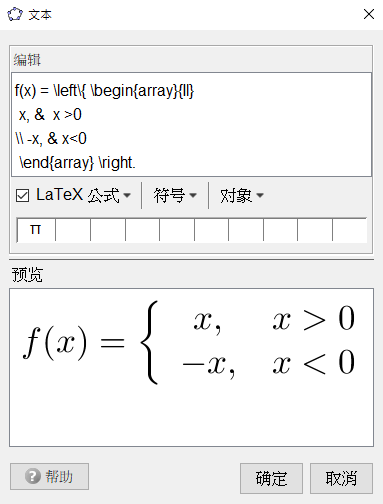Click the 编辑 section header
This screenshot has height=504, width=383.
pos(27,60)
